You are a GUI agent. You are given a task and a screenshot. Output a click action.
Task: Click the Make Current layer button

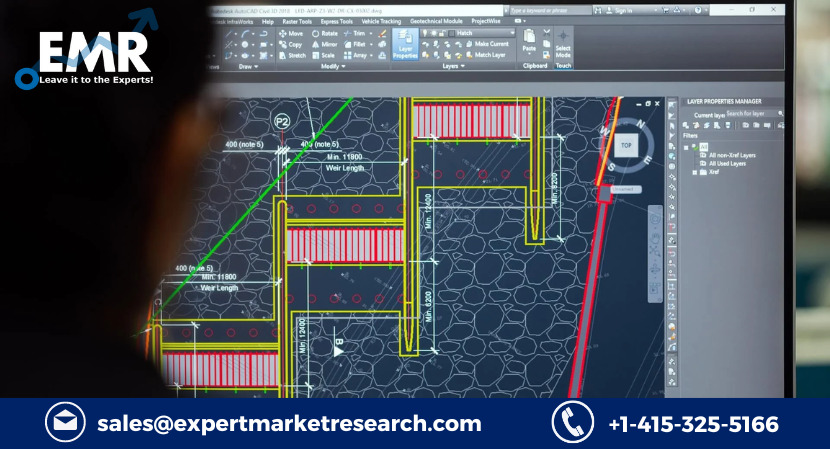coord(487,44)
